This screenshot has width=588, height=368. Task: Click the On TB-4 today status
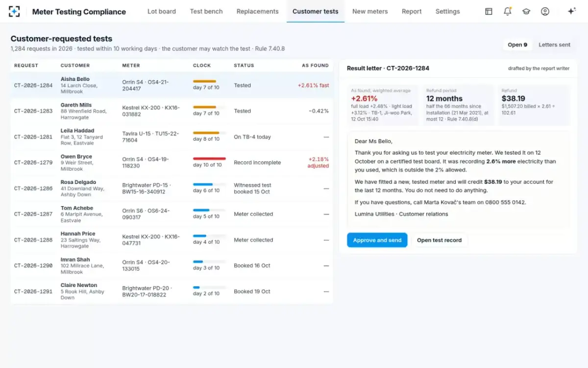(x=252, y=137)
